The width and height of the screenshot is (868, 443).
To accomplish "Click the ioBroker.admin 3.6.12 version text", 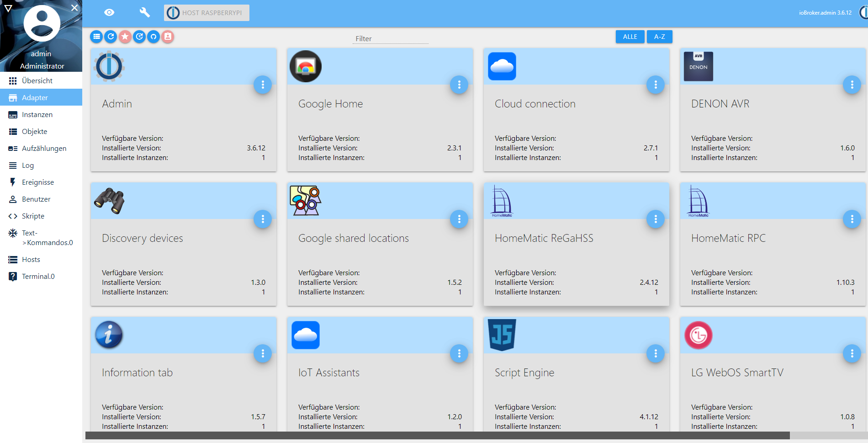I will tap(825, 13).
